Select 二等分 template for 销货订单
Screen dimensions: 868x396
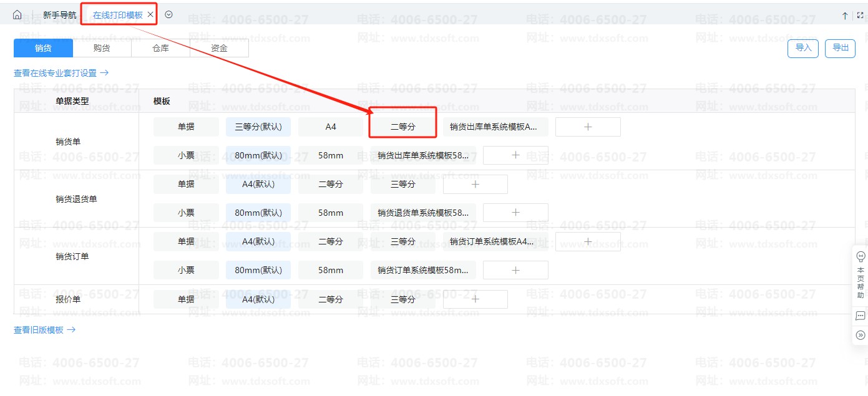pos(331,241)
